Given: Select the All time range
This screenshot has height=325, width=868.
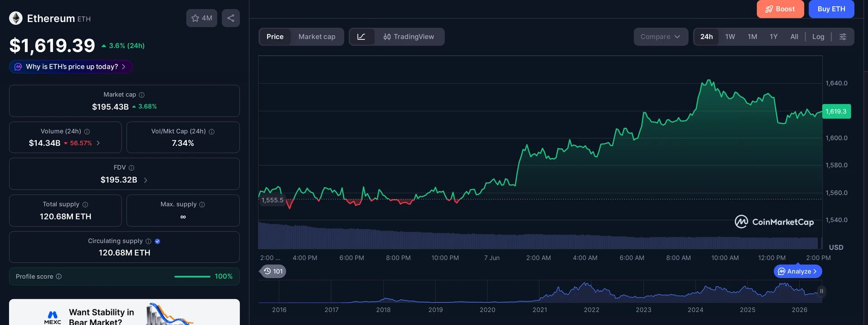Looking at the screenshot, I should 794,37.
